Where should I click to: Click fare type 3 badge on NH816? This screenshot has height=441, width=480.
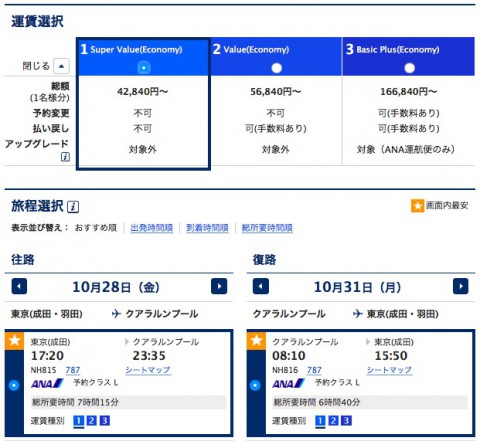pos(346,421)
